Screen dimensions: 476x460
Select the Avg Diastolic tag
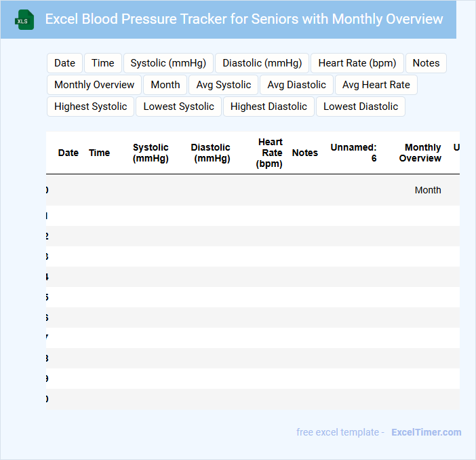(x=297, y=85)
